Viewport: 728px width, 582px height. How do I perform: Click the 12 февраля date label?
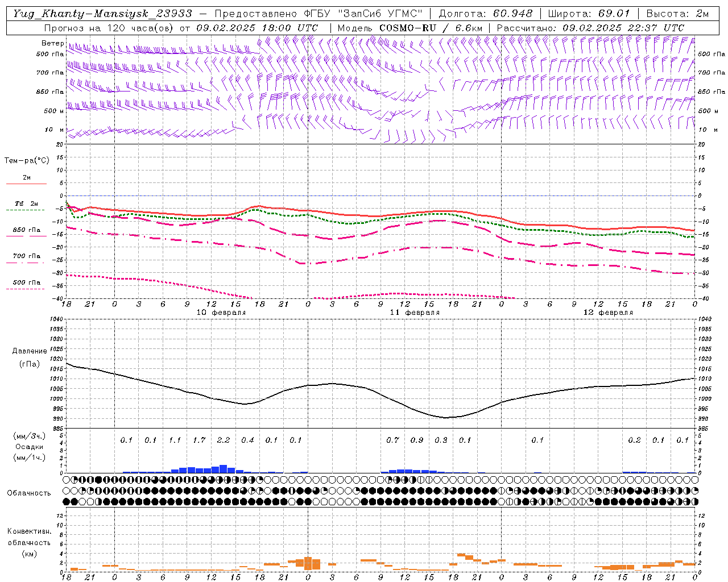608,313
